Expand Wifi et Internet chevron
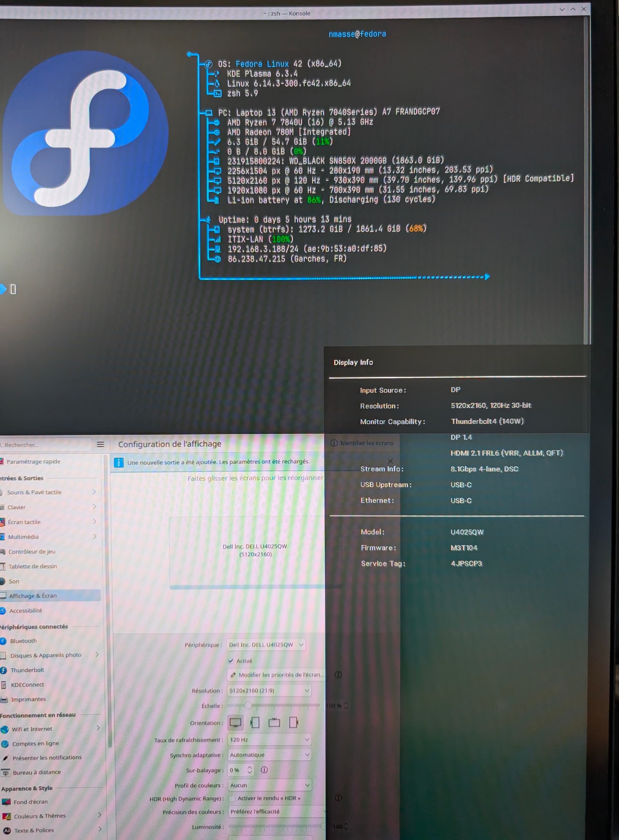This screenshot has height=840, width=619. click(98, 727)
